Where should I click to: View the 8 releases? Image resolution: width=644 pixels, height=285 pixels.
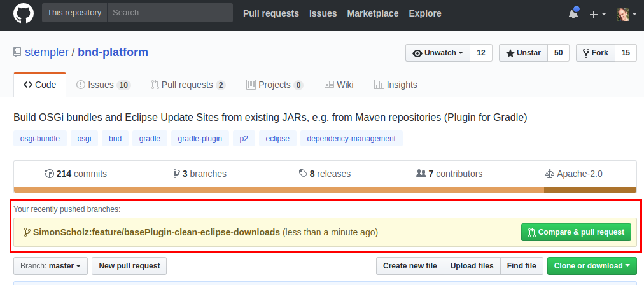coord(325,174)
